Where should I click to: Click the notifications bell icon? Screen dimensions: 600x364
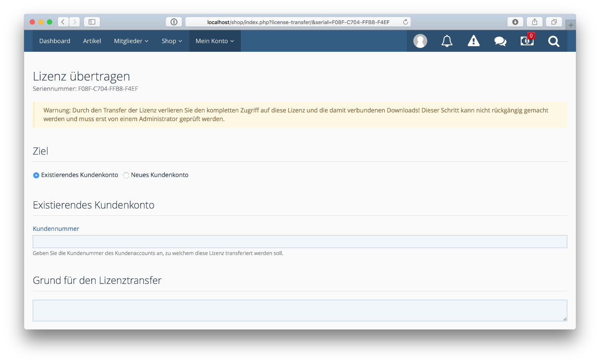447,41
